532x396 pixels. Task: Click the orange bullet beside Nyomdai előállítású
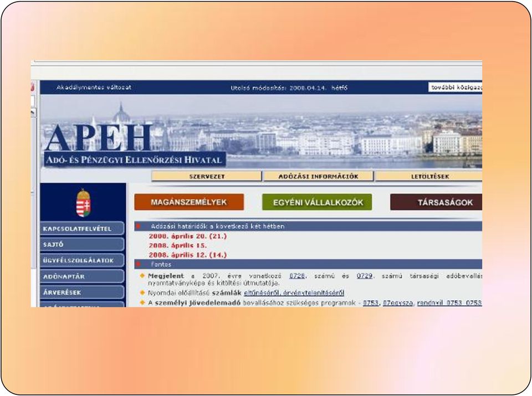142,292
